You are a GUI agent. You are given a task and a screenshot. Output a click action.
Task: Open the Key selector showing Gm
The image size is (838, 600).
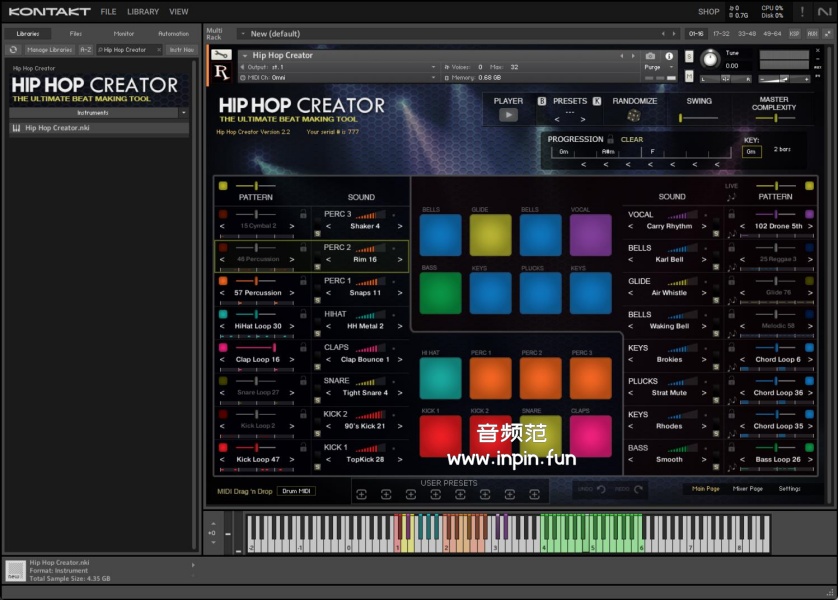pyautogui.click(x=752, y=152)
